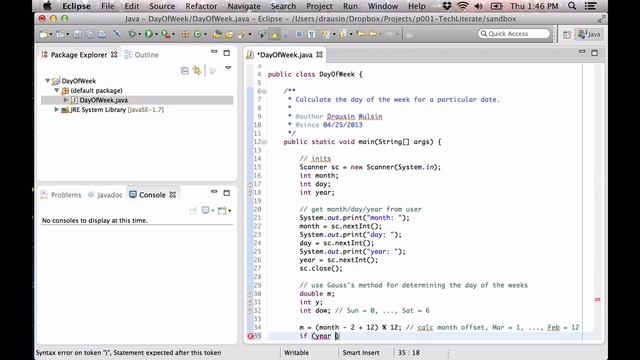Switch to the Outline tab
This screenshot has height=360, width=640.
click(141, 55)
